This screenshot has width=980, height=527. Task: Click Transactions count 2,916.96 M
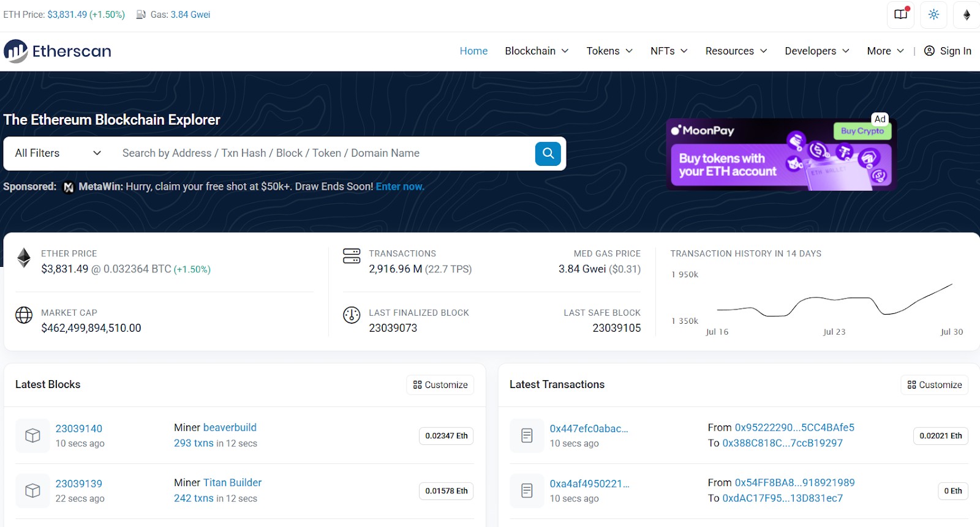click(396, 269)
